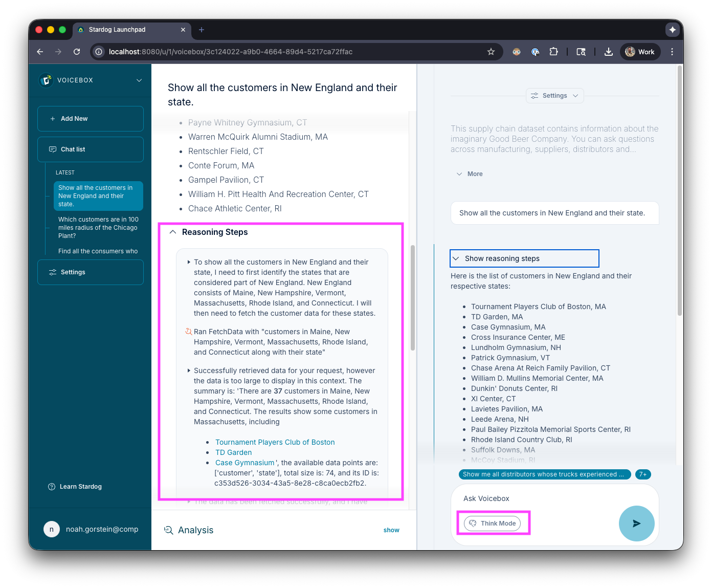Viewport: 712px width, 588px height.
Task: Click the Analysis magnifier icon
Action: coord(169,530)
